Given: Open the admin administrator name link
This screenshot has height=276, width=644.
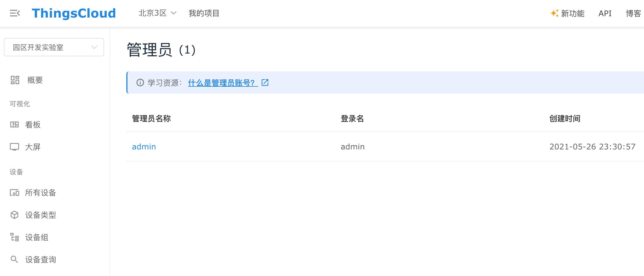Looking at the screenshot, I should click(144, 147).
